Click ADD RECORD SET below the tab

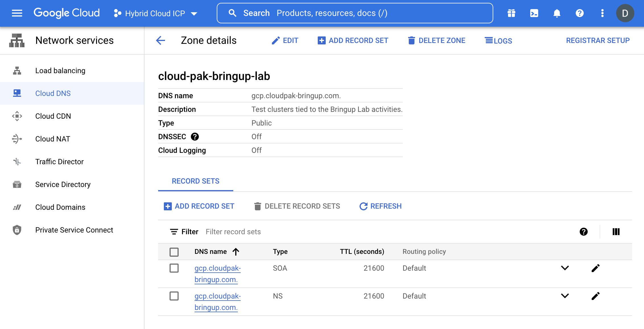pyautogui.click(x=199, y=206)
